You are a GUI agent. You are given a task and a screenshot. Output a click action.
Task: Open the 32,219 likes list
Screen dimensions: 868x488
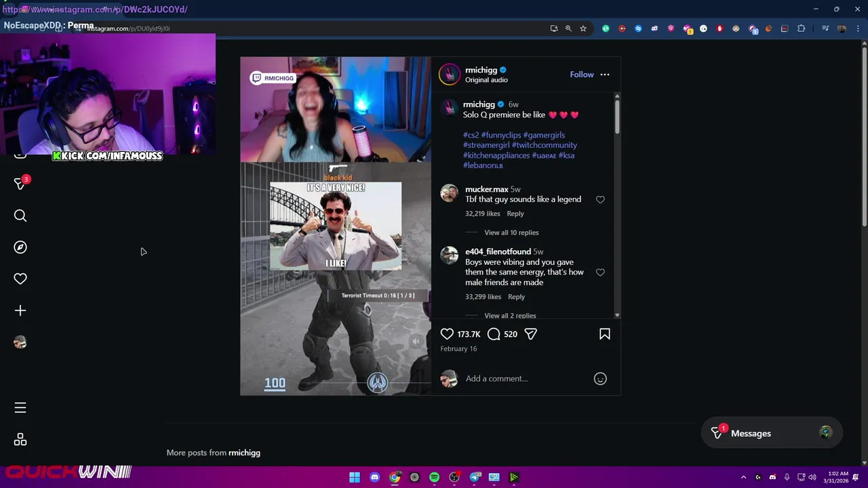tap(483, 213)
